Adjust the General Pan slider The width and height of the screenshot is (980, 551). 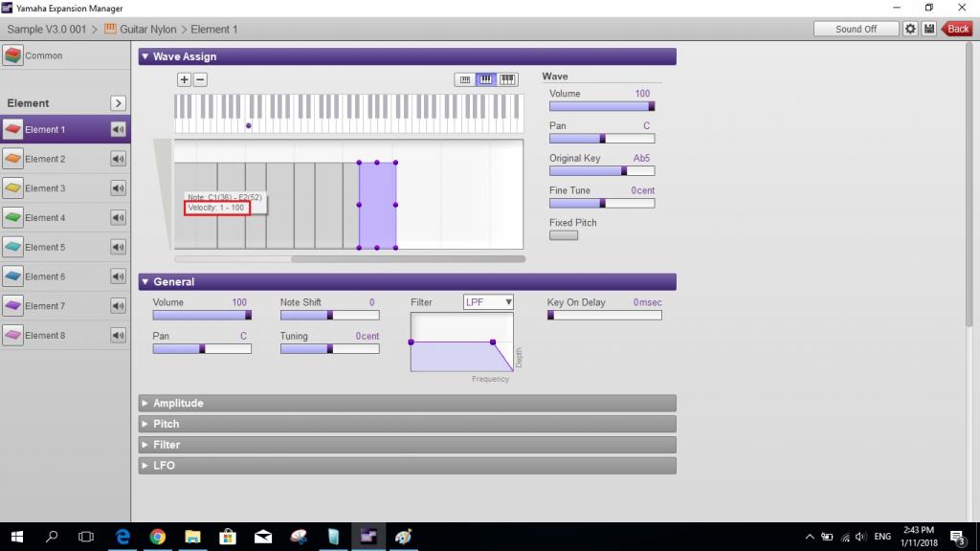coord(202,349)
